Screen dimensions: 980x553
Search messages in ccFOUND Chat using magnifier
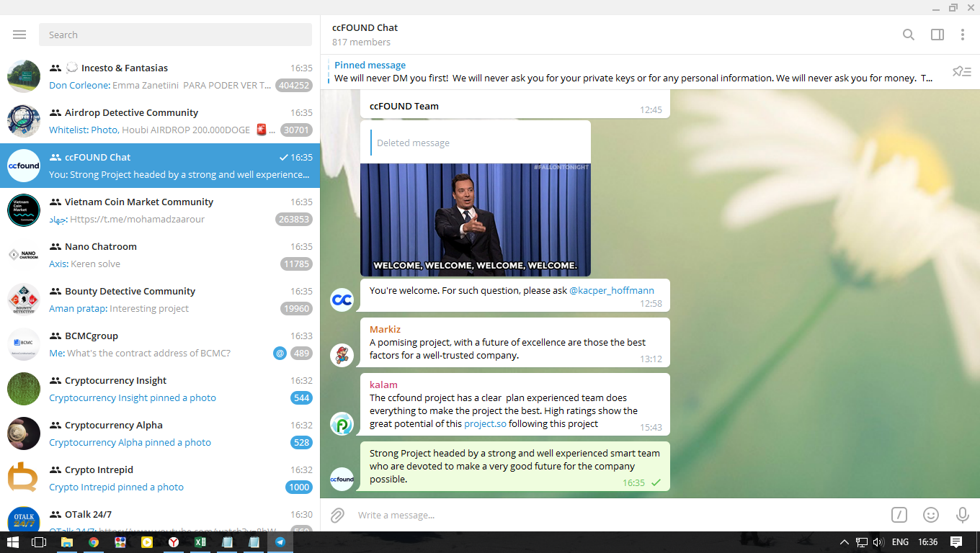click(909, 35)
